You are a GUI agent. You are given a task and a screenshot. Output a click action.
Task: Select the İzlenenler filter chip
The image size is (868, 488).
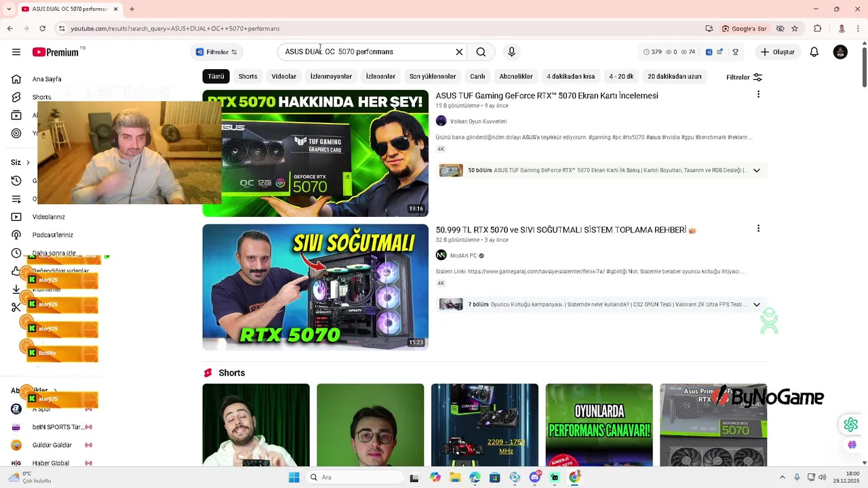(380, 77)
